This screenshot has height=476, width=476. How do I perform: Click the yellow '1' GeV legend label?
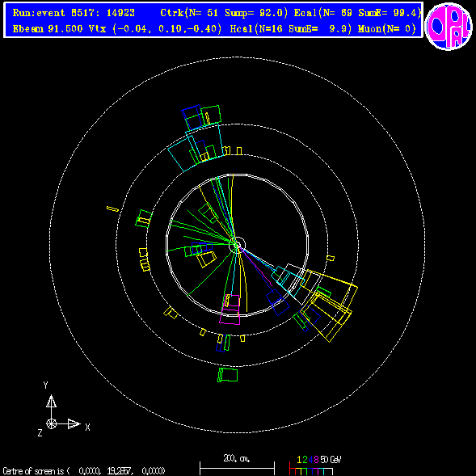(299, 460)
